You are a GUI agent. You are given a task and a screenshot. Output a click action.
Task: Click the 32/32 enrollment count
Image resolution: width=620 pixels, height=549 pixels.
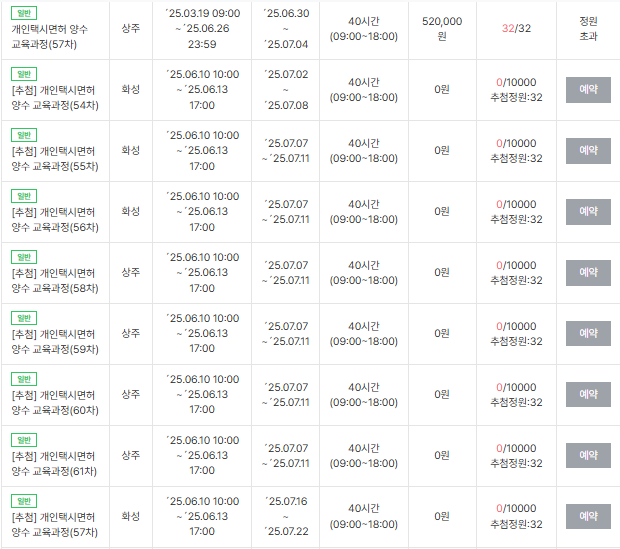(516, 28)
